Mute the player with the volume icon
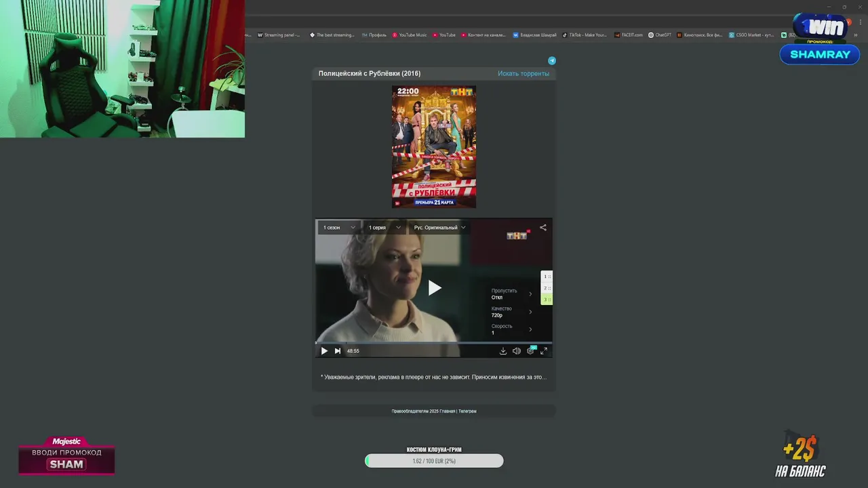 (517, 351)
